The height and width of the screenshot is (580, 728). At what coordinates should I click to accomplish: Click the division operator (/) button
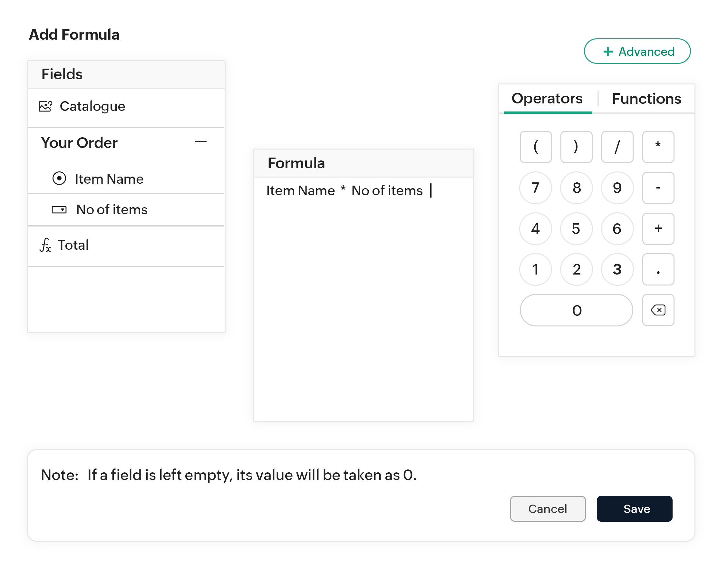click(617, 146)
